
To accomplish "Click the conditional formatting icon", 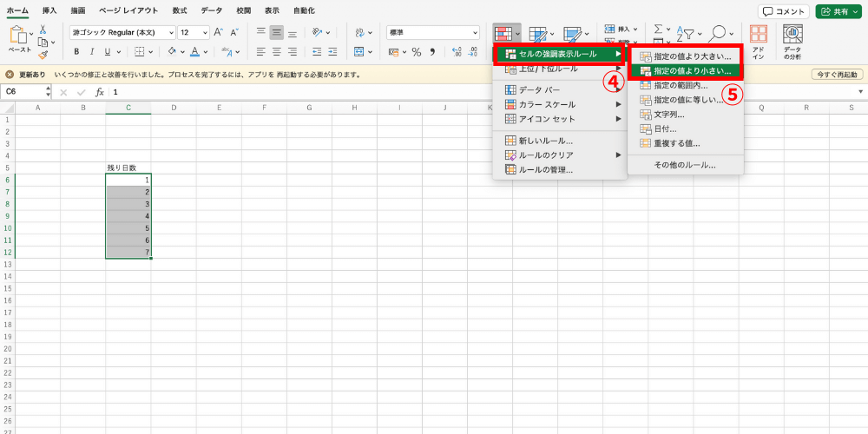I will point(503,34).
